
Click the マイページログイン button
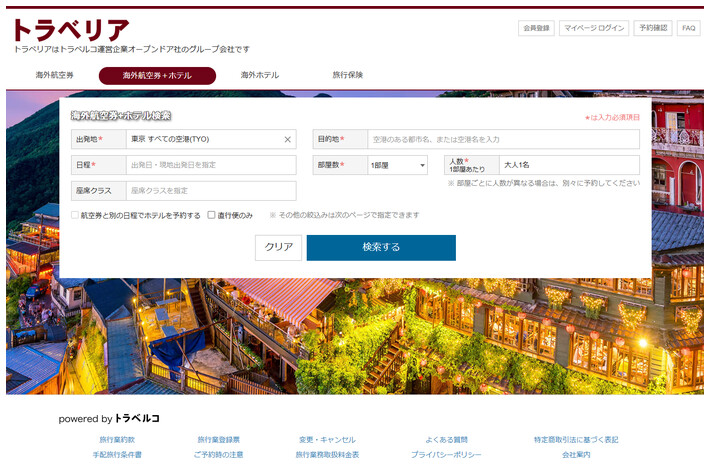pyautogui.click(x=593, y=28)
